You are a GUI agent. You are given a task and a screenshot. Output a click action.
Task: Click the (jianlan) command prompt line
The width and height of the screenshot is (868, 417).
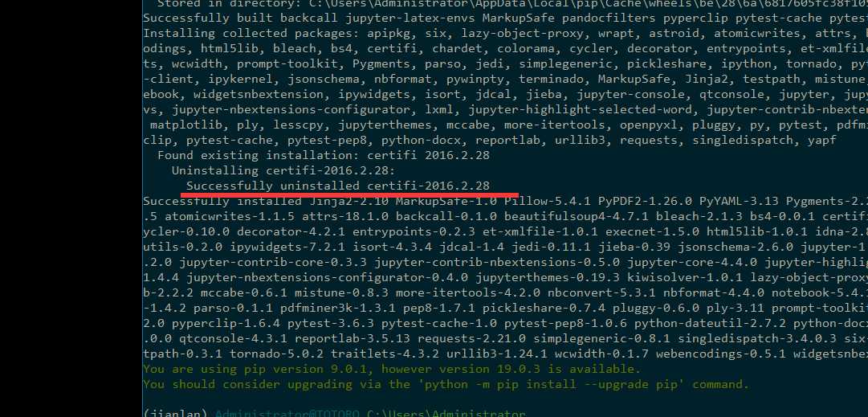[x=334, y=413]
